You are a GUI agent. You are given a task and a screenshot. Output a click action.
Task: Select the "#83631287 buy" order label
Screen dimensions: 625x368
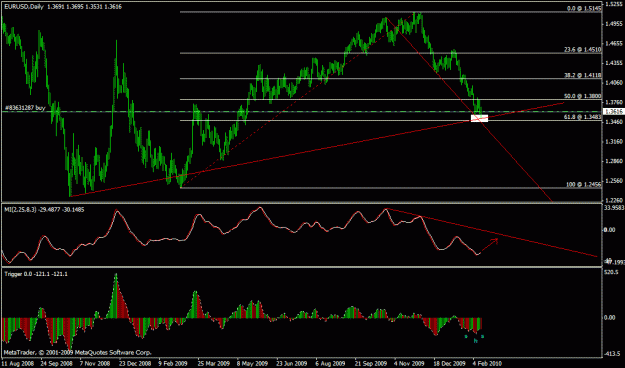tap(25, 108)
